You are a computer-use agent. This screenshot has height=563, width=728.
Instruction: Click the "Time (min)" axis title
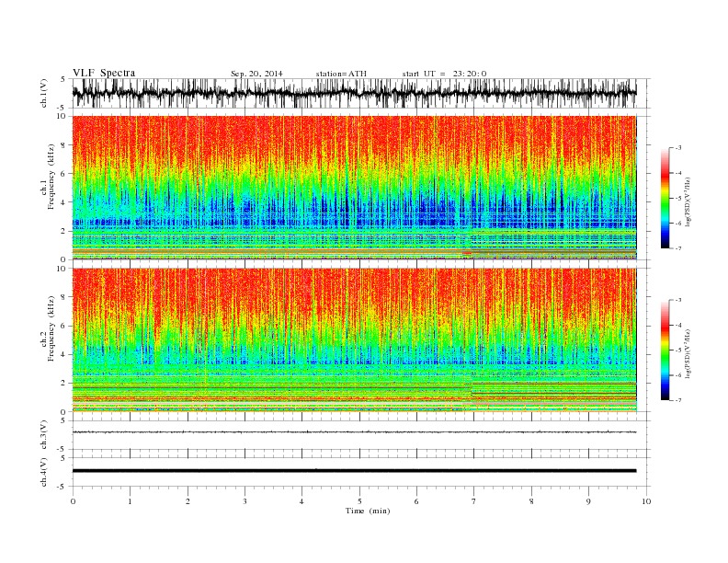coord(368,511)
